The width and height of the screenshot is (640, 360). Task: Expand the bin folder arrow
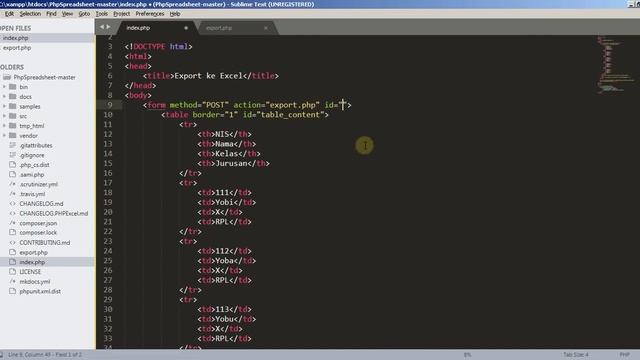[x=4, y=87]
